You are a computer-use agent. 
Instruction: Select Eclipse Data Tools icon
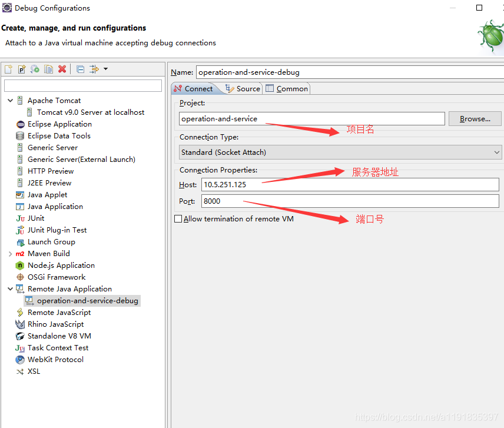[20, 136]
